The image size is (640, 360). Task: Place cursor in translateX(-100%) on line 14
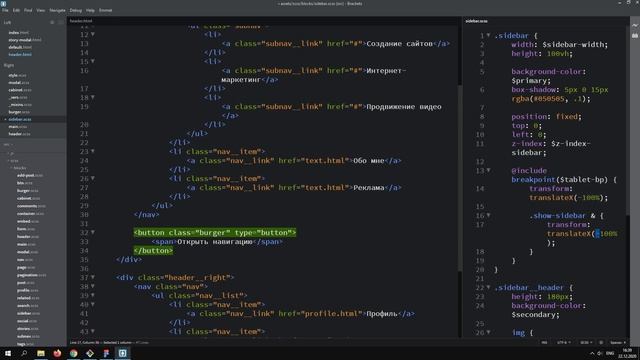pos(568,197)
